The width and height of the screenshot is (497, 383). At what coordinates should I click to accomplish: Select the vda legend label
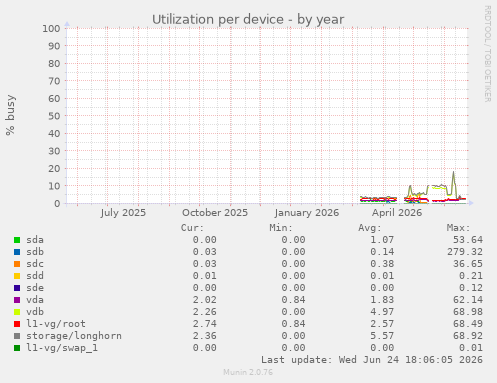[35, 300]
